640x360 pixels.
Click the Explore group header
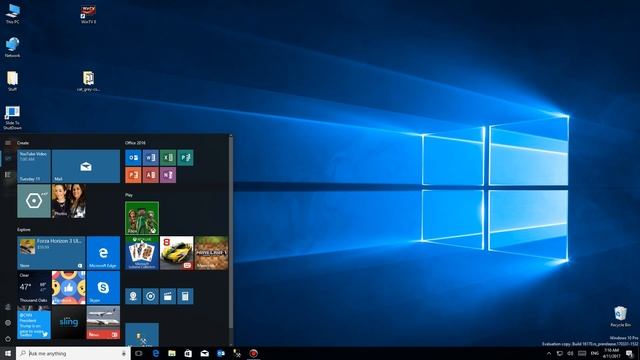point(24,230)
